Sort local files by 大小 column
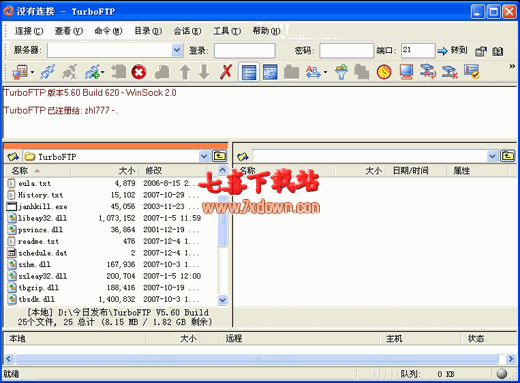The image size is (520, 383). click(105, 171)
